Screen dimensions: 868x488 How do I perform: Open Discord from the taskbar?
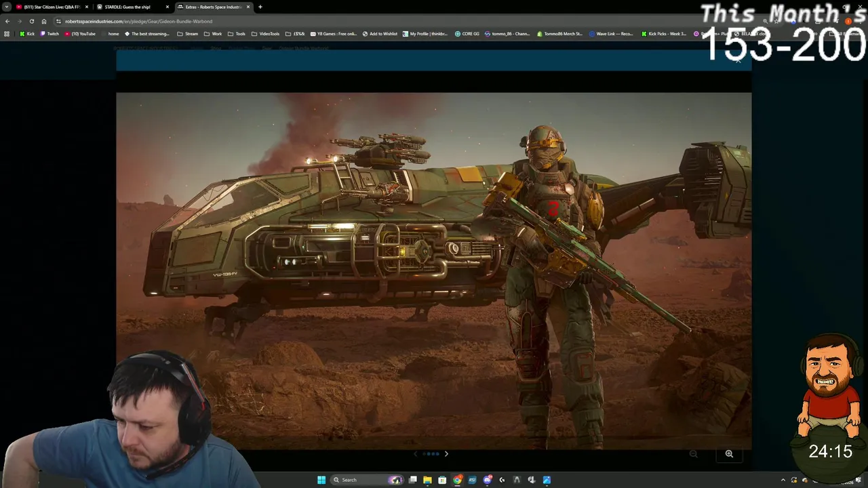(x=487, y=480)
